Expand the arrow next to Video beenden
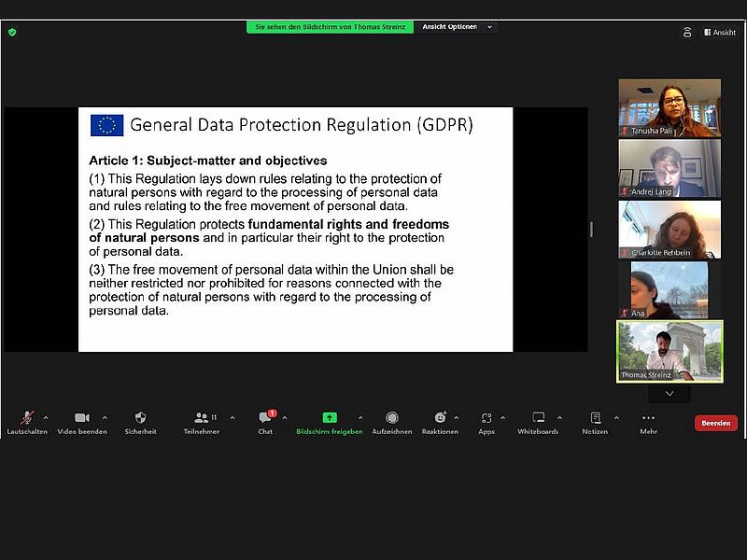 105,417
